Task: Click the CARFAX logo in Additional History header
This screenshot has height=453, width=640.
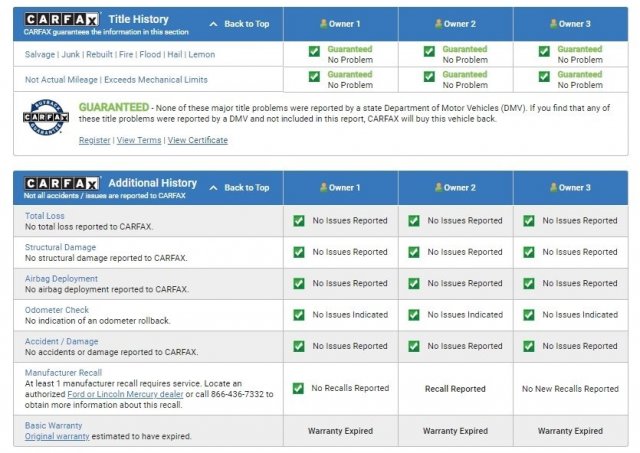Action: [61, 184]
